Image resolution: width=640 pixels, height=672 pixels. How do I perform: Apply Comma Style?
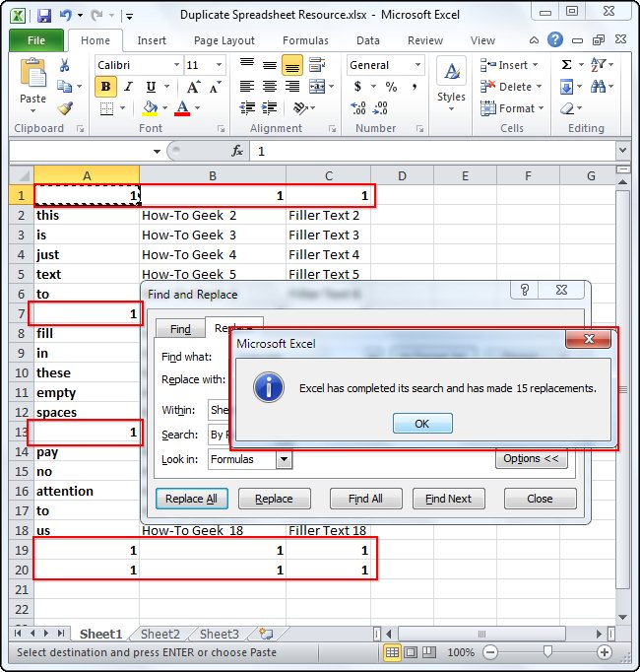tap(414, 87)
